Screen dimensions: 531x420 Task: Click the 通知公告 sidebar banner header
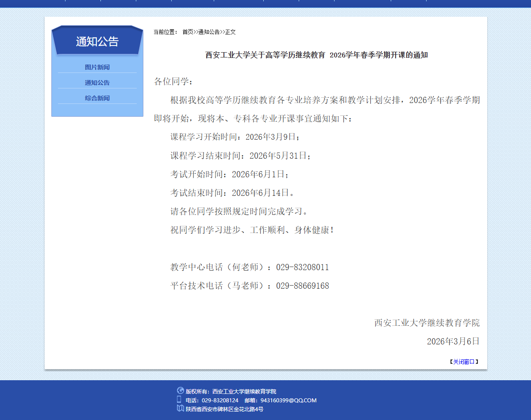(x=97, y=41)
